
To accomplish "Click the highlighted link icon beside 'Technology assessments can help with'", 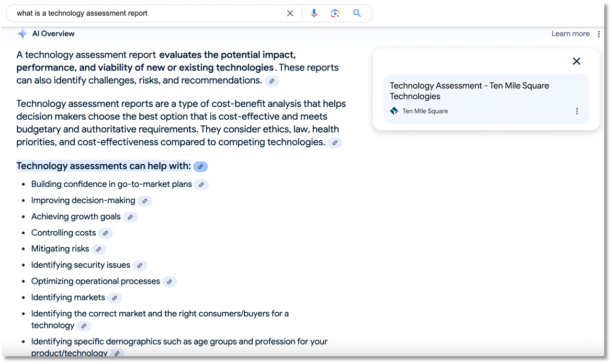I will coord(200,167).
